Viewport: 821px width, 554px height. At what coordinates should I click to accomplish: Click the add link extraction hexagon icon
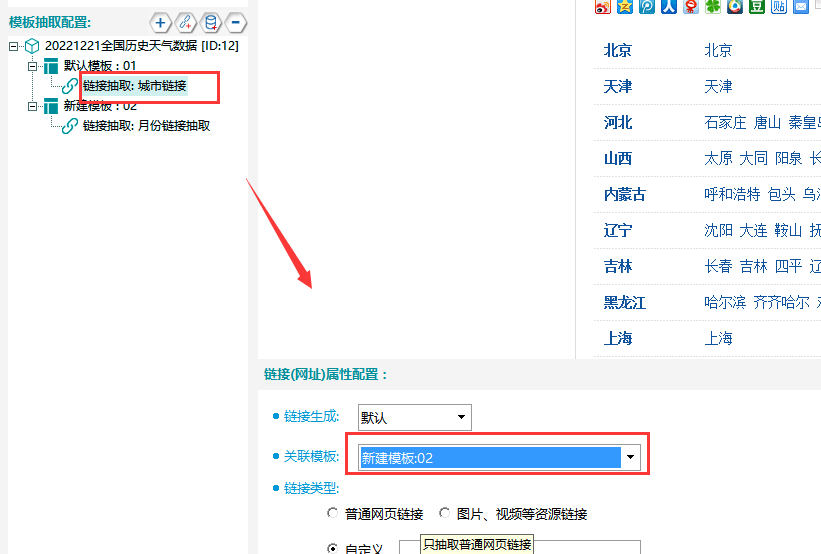186,22
